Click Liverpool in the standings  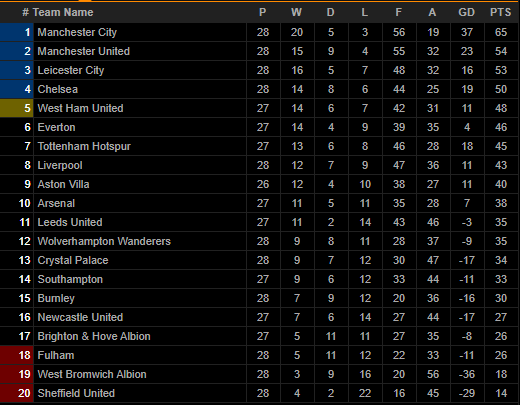(x=60, y=165)
